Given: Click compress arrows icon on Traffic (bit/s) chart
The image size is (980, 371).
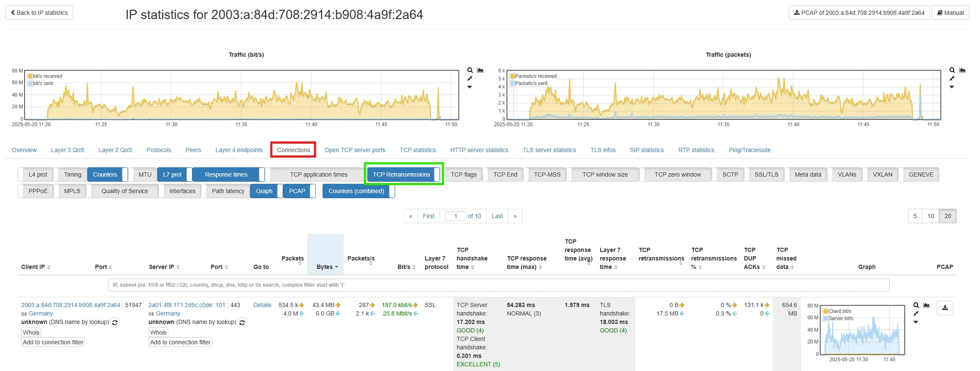Looking at the screenshot, I should [x=470, y=79].
